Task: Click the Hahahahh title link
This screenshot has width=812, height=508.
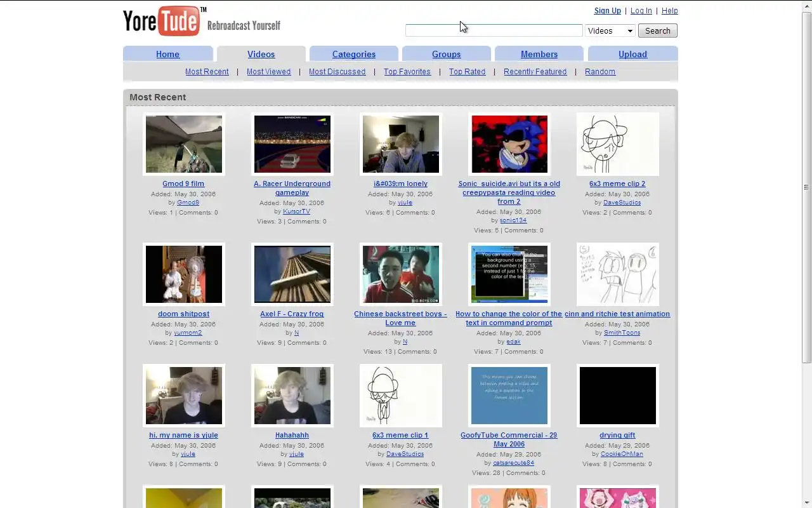Action: coord(292,435)
